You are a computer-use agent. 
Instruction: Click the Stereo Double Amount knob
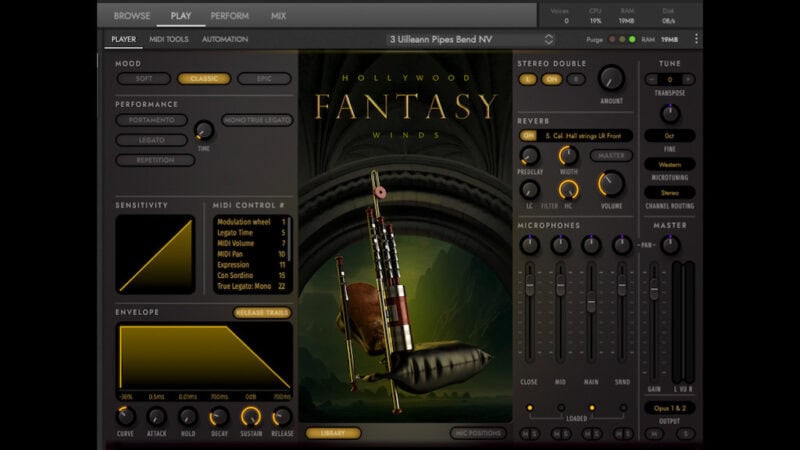(x=610, y=79)
